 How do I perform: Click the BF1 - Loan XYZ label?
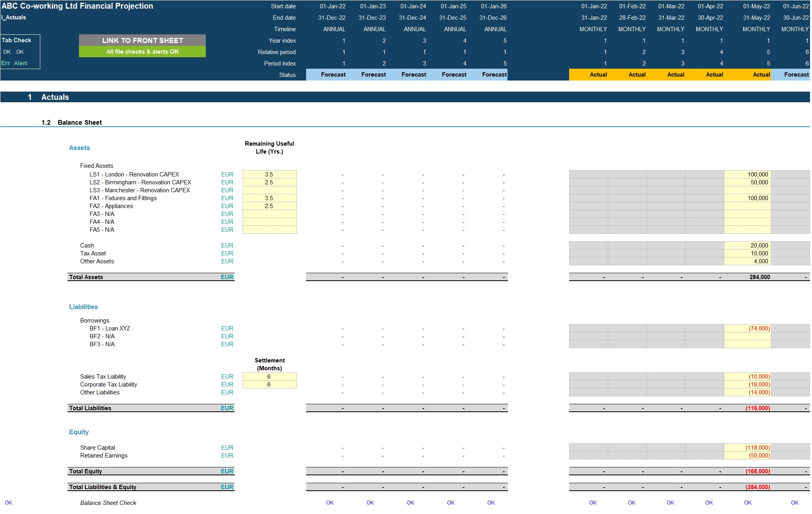tap(109, 328)
